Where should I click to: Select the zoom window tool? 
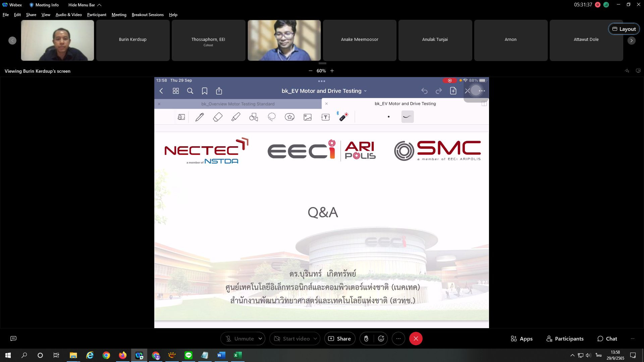[181, 117]
